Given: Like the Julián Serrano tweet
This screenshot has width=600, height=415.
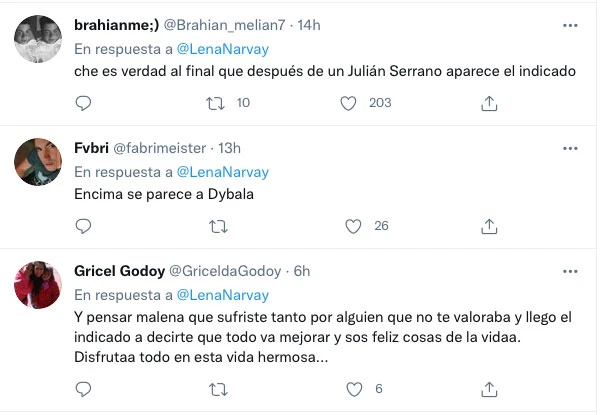Looking at the screenshot, I should 349,102.
